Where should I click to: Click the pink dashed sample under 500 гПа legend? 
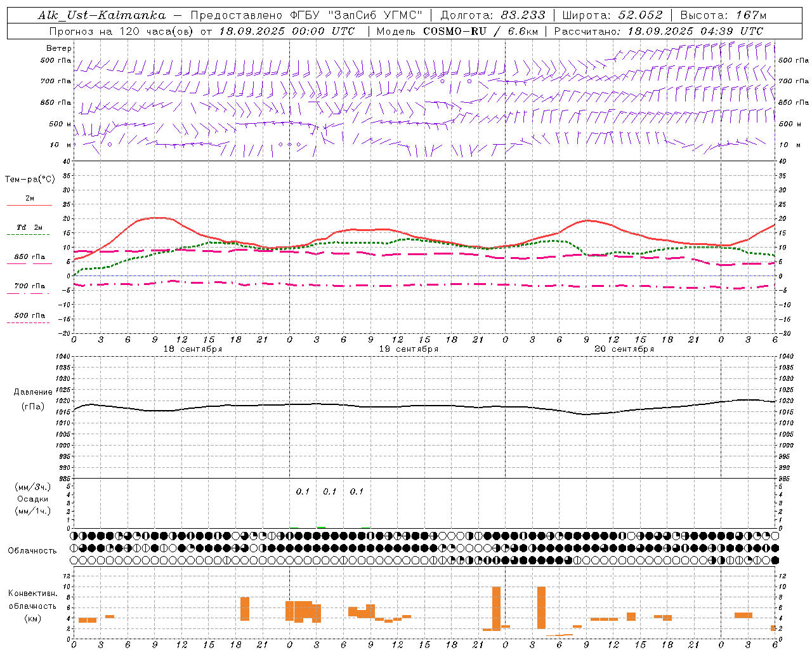[28, 323]
